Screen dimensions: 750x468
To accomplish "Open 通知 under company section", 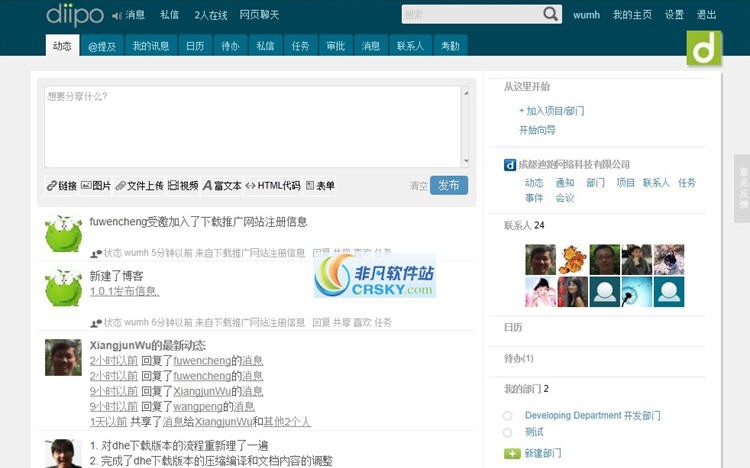I will (x=565, y=183).
